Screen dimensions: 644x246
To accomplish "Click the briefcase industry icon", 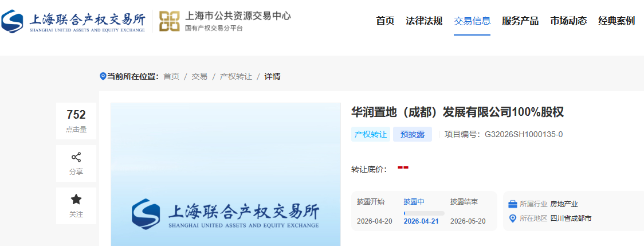I will click(x=513, y=204).
